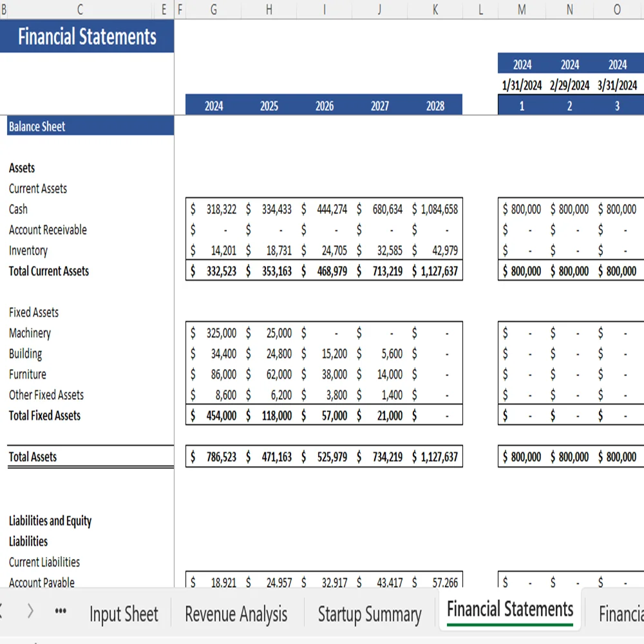Select column C header
644x644 pixels.
[80, 10]
